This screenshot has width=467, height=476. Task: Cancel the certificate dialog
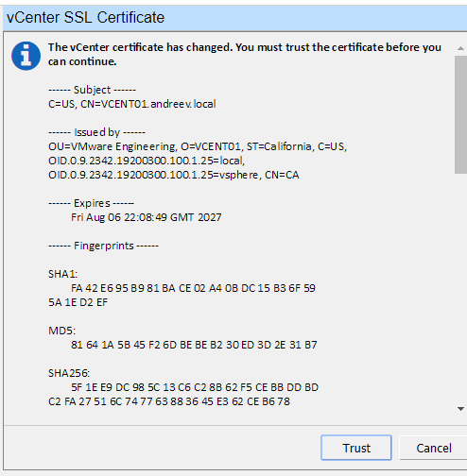[434, 448]
